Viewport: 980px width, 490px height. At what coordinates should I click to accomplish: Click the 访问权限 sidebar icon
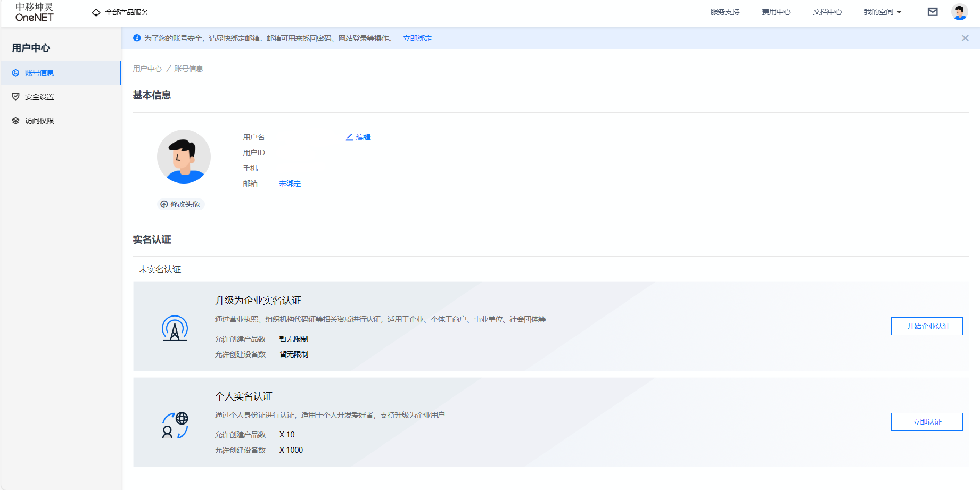[15, 120]
